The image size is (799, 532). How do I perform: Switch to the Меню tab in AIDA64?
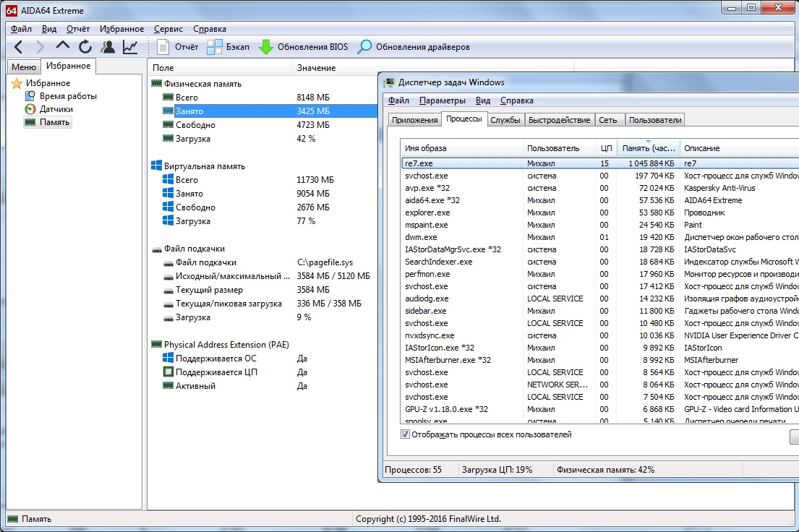[23, 66]
